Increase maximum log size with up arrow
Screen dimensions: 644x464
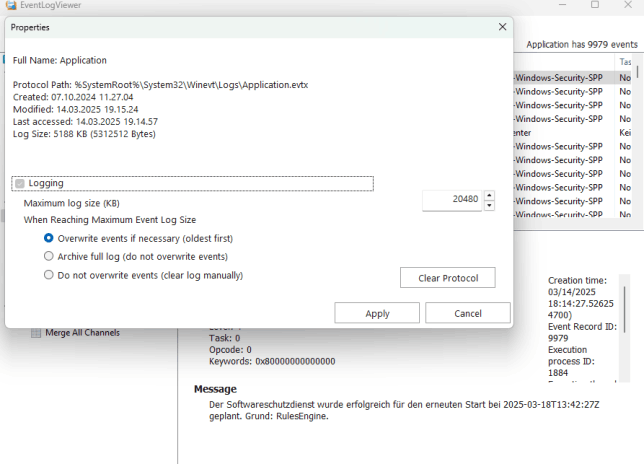click(489, 195)
